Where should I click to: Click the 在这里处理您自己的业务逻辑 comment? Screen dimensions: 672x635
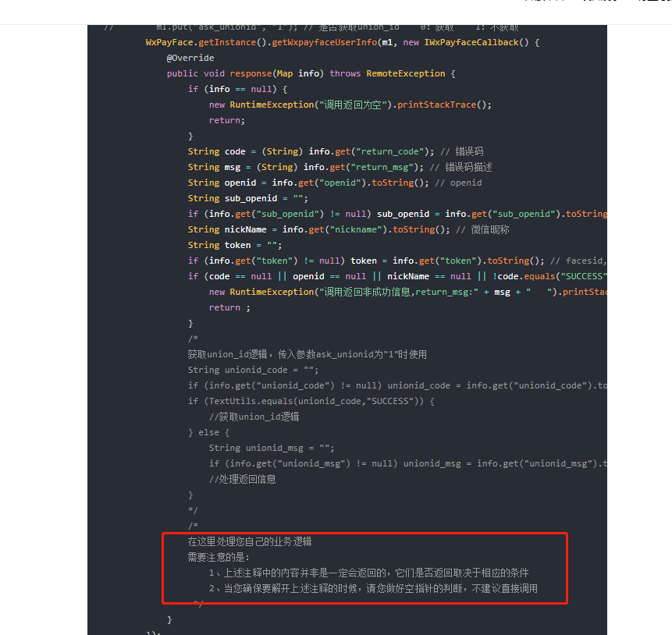click(x=250, y=542)
